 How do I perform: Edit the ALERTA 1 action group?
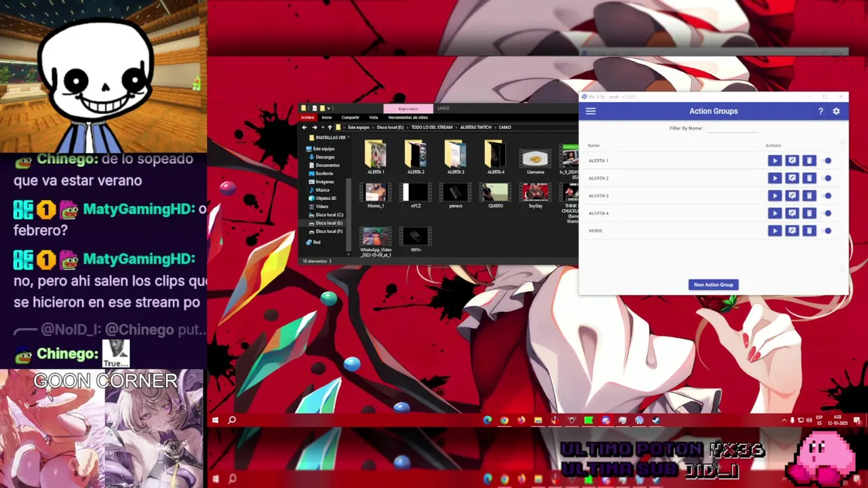point(792,161)
